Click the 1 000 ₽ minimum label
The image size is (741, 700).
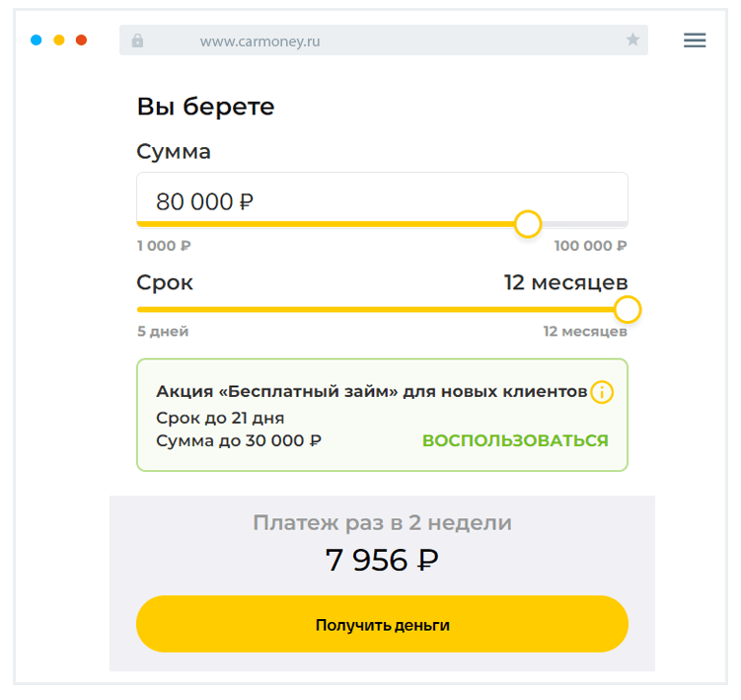pyautogui.click(x=164, y=246)
